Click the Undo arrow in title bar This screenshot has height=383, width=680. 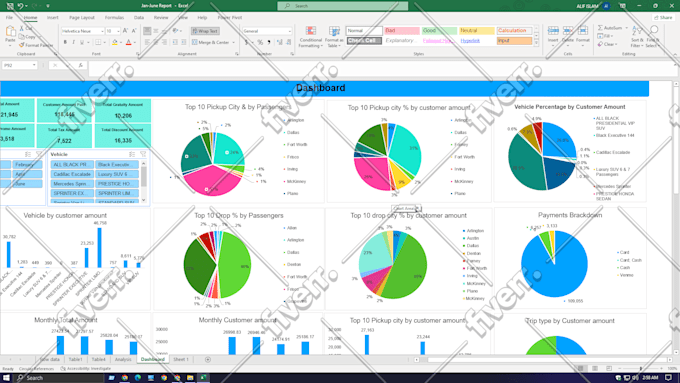point(20,6)
